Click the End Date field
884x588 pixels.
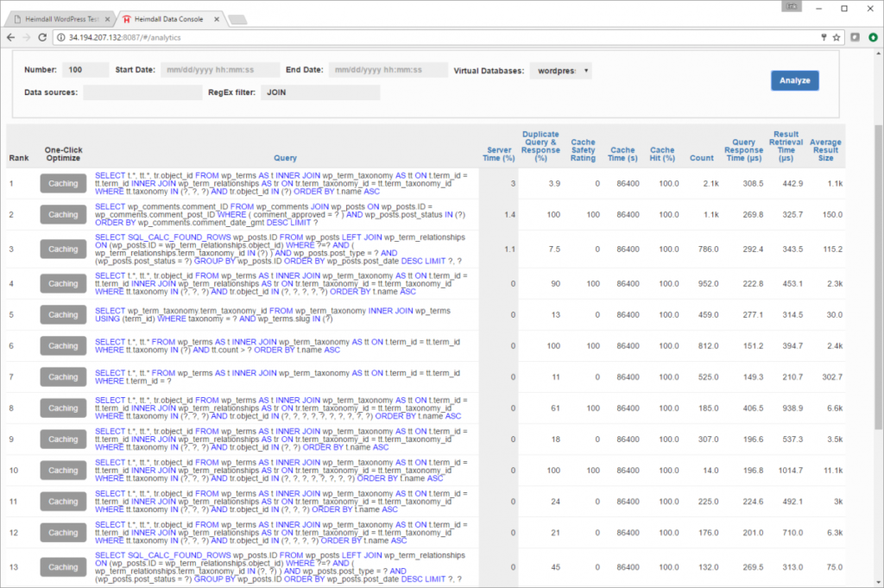(x=388, y=70)
